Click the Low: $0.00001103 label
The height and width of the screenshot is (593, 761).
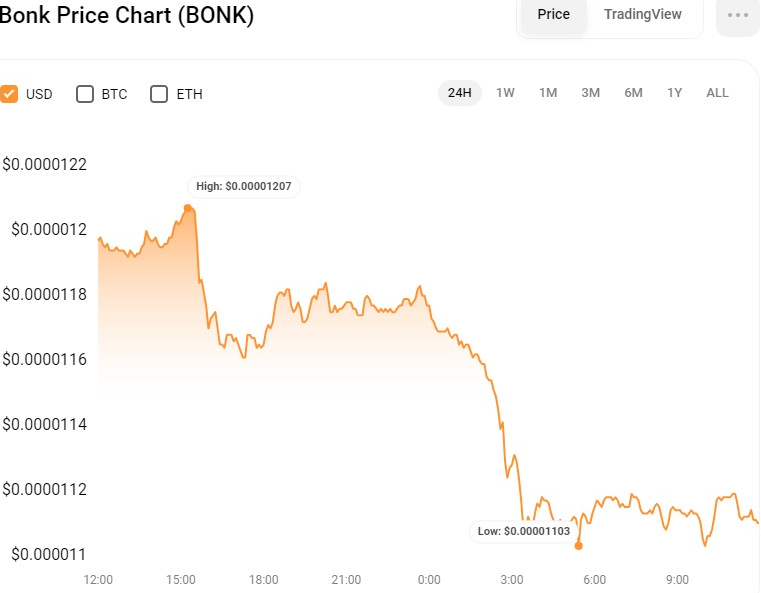pos(523,531)
